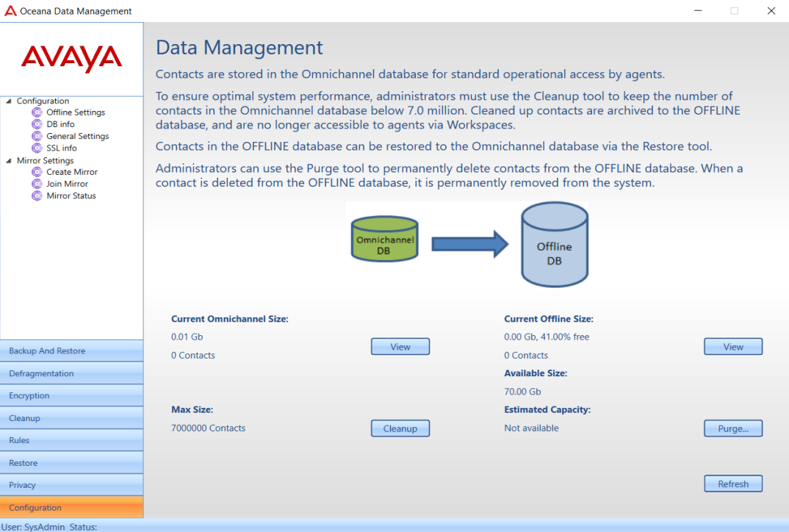Screen dimensions: 789x532
Task: Click the Current Omnichannel Size label
Action: [229, 319]
